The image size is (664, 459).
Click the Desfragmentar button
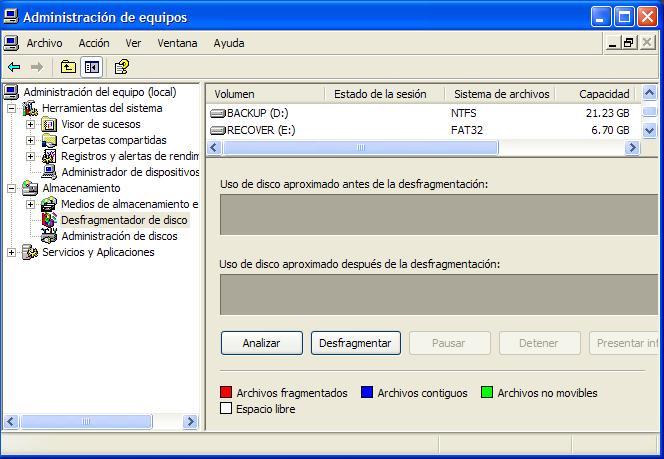(x=355, y=343)
